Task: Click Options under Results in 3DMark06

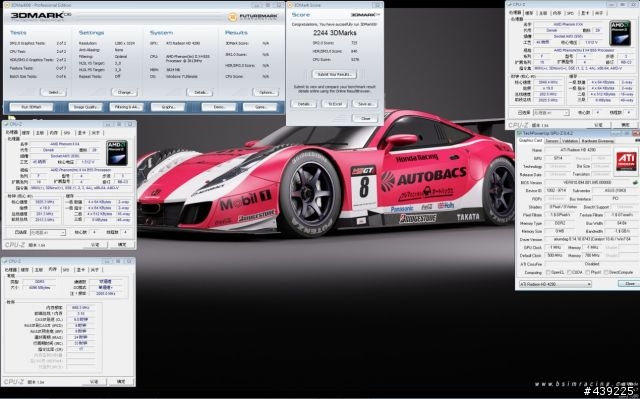Action: coord(266,92)
